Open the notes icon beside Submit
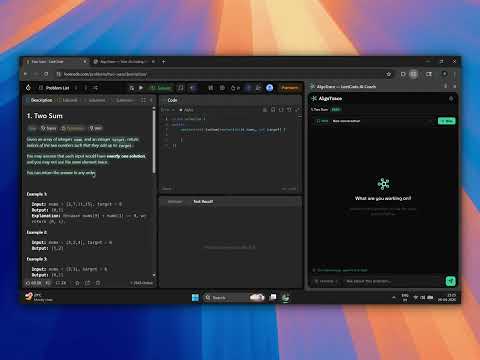 (x=180, y=88)
